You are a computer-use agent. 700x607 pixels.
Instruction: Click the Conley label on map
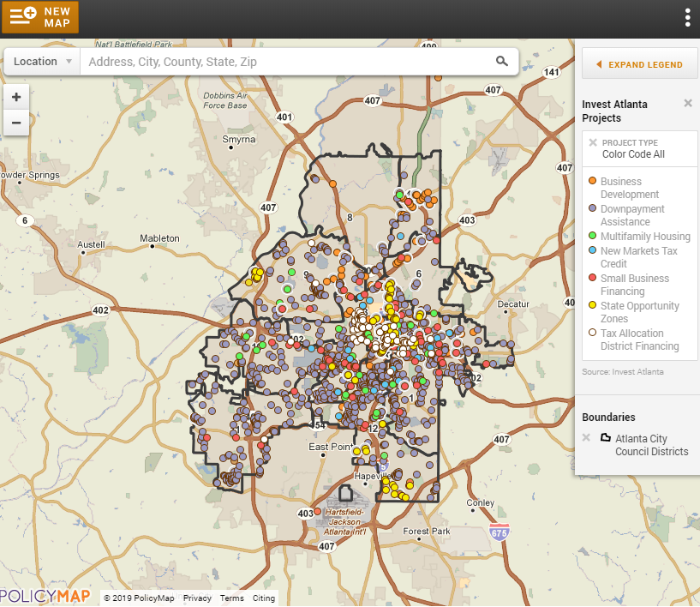[x=481, y=503]
